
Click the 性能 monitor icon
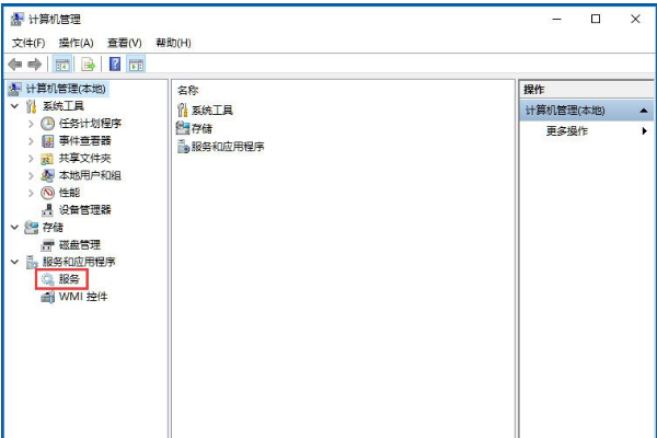pyautogui.click(x=47, y=193)
